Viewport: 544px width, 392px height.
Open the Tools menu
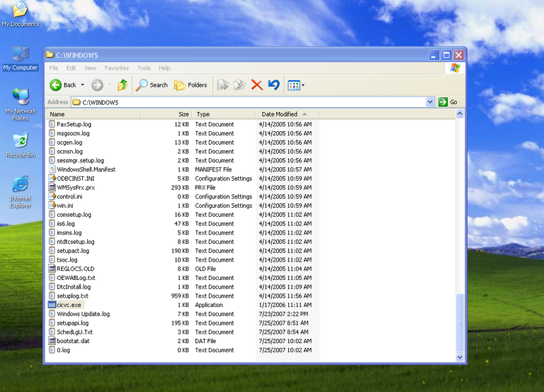pyautogui.click(x=143, y=68)
